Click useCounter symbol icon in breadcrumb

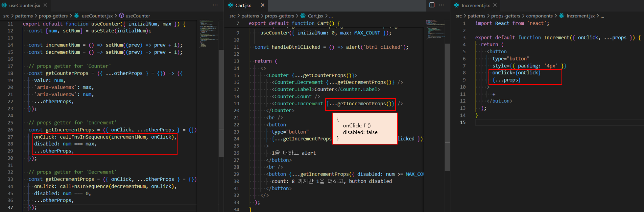point(122,15)
